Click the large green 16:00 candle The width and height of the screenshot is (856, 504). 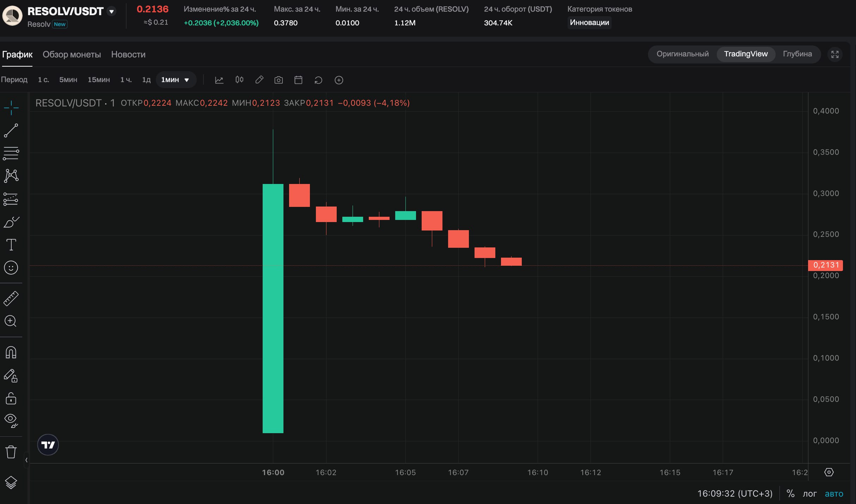pos(273,308)
